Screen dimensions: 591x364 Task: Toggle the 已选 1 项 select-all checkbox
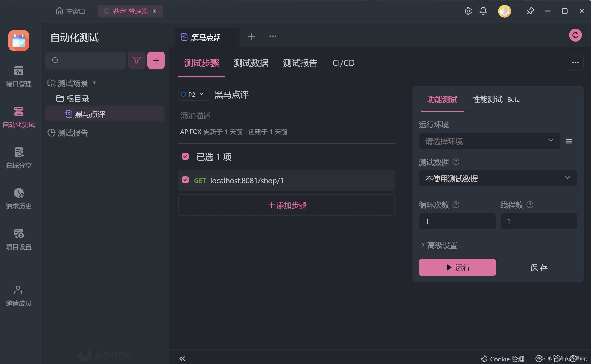tap(185, 156)
